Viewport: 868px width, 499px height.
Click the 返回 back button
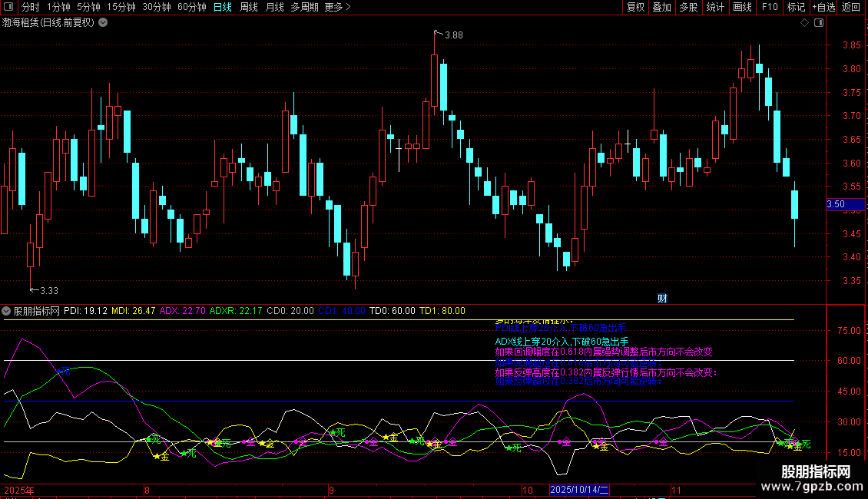(x=851, y=8)
